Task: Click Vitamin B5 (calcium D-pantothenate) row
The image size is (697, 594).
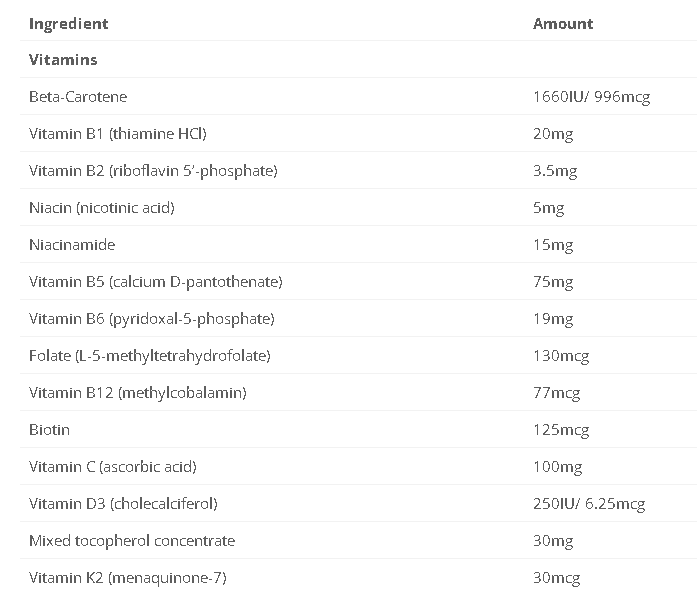Action: [155, 282]
